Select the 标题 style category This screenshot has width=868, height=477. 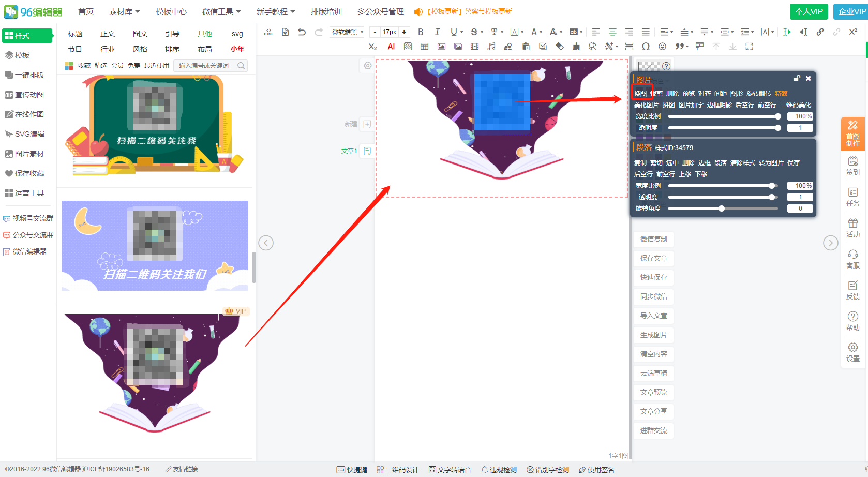point(75,34)
